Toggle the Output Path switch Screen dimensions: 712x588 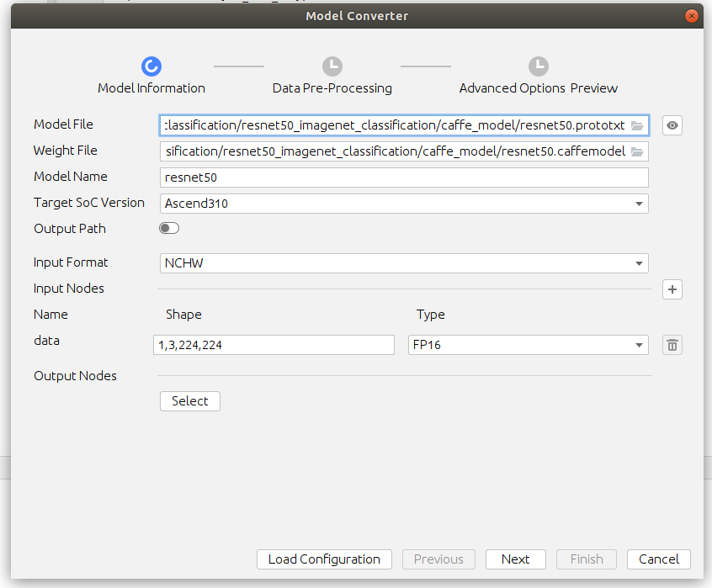(x=169, y=229)
